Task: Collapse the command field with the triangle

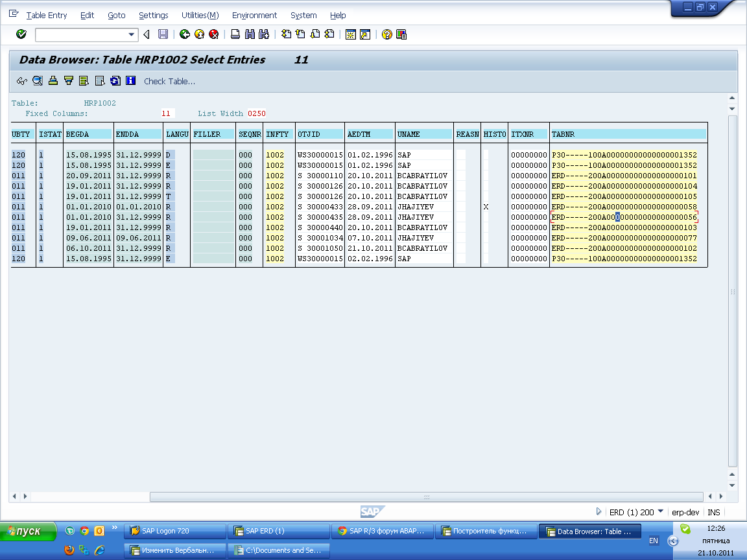Action: [147, 34]
